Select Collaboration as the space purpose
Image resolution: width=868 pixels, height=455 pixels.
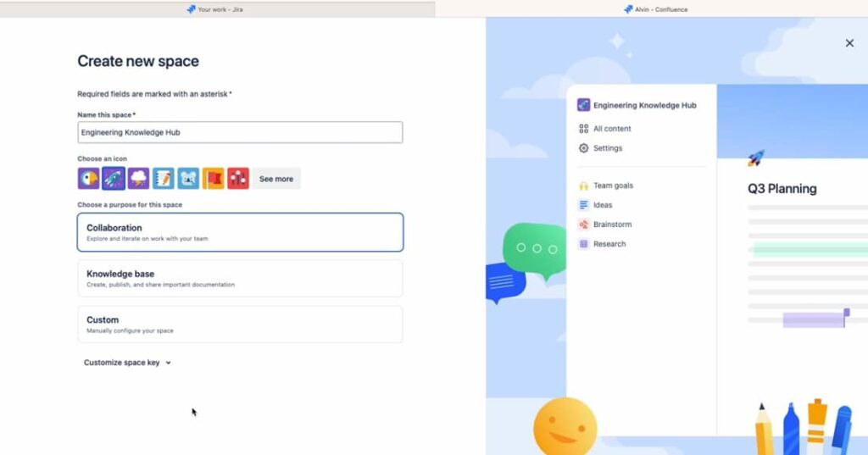240,232
